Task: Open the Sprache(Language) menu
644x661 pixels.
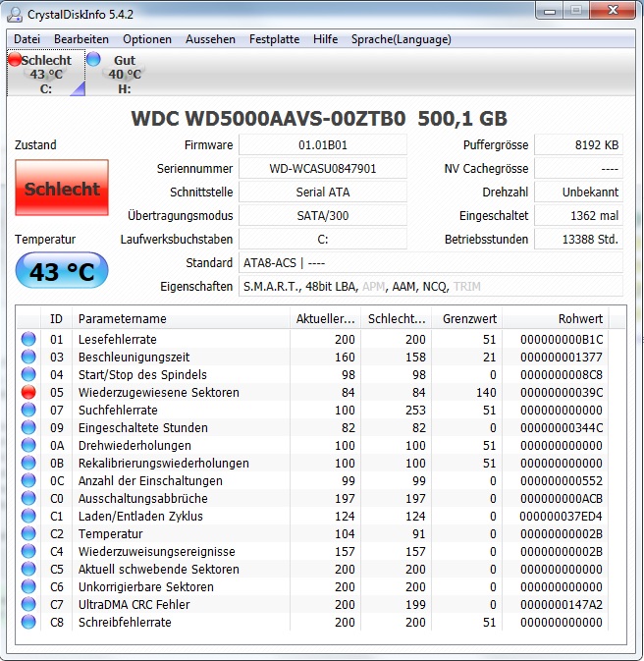Action: point(402,39)
